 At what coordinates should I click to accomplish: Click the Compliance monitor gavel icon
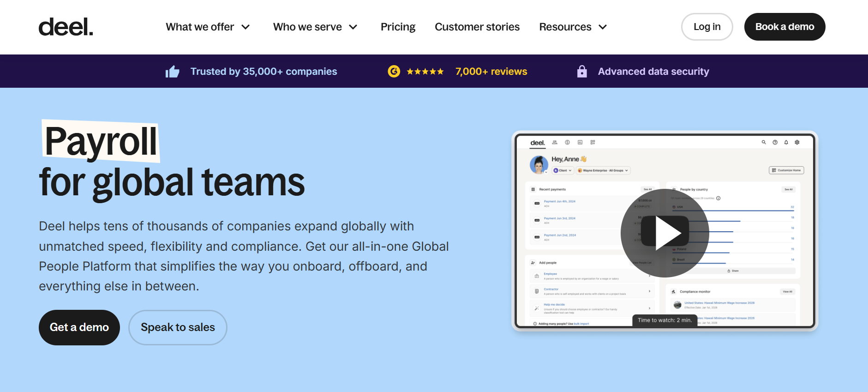click(x=674, y=292)
